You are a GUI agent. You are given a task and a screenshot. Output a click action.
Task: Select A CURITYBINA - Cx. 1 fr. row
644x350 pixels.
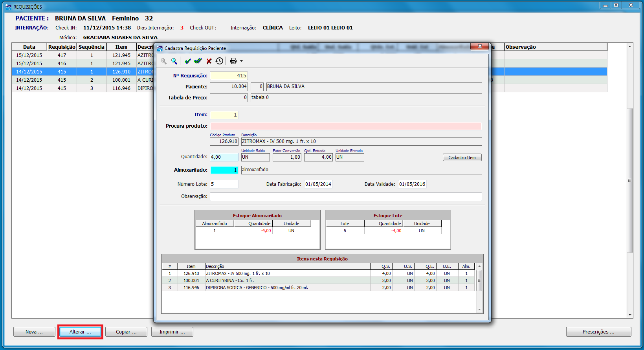tap(318, 280)
